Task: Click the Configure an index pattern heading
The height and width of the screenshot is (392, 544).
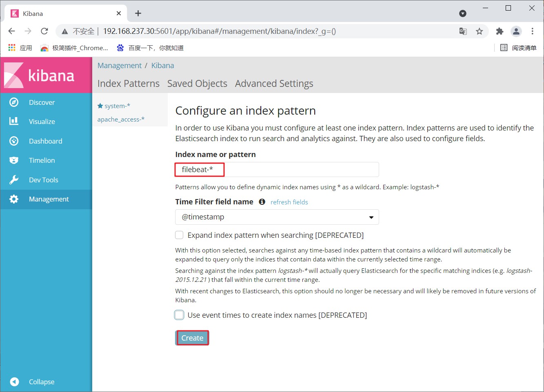Action: [x=246, y=111]
